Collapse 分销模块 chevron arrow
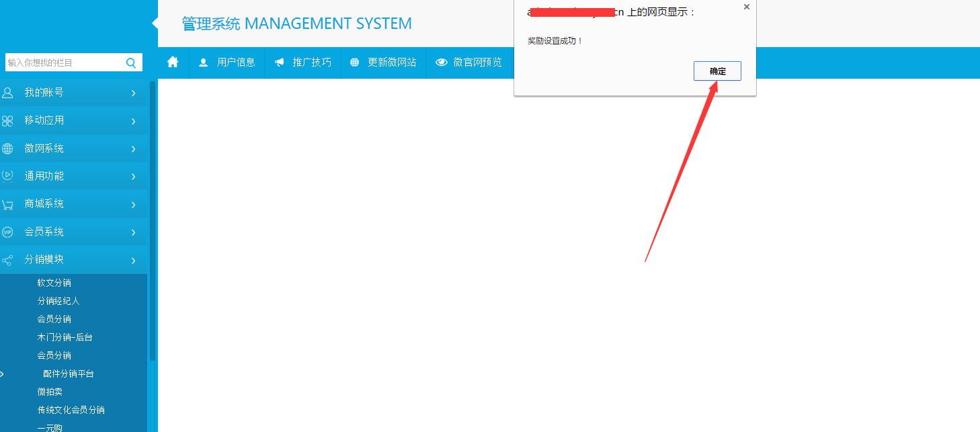This screenshot has height=432, width=980. pyautogui.click(x=134, y=260)
